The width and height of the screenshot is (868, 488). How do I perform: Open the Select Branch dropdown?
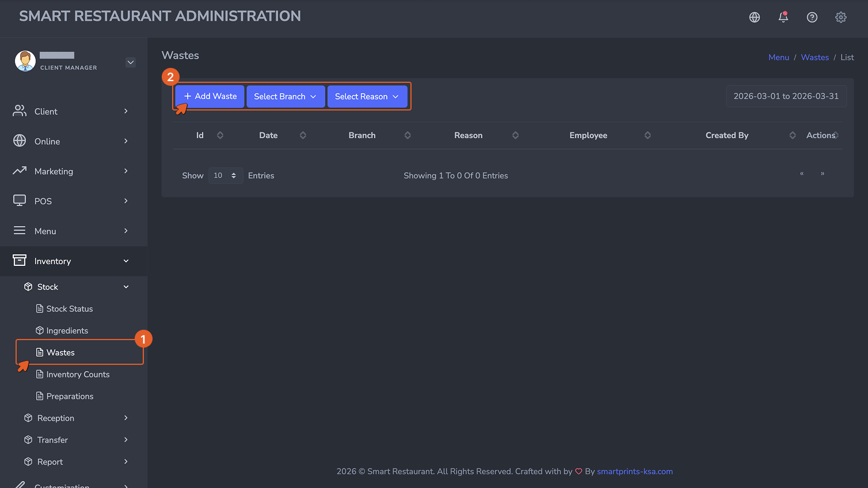285,97
